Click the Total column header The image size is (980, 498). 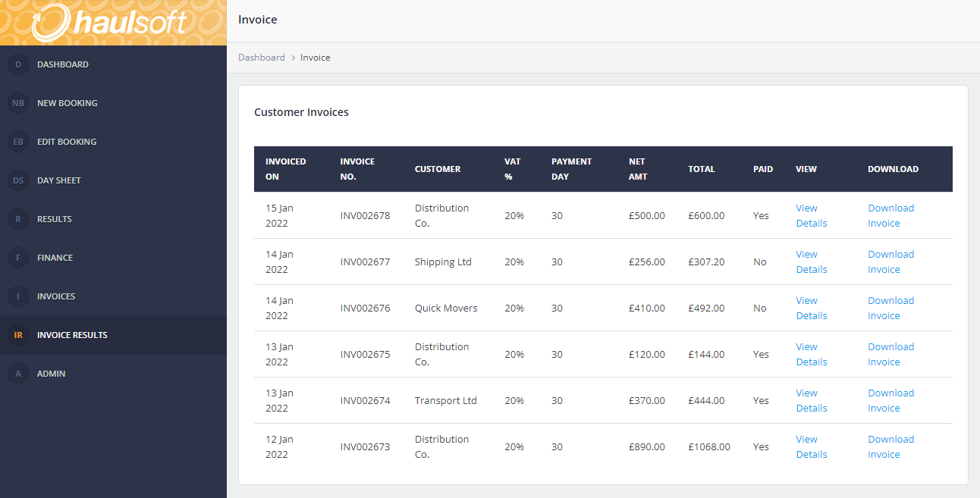tap(702, 169)
